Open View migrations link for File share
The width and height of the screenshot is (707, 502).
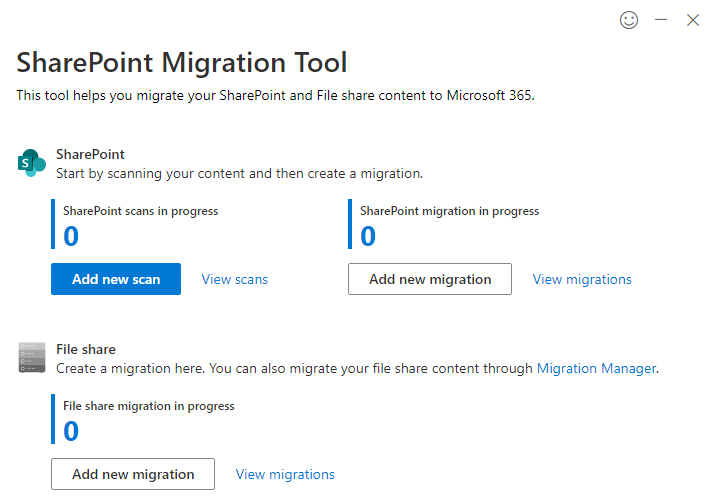coord(285,474)
